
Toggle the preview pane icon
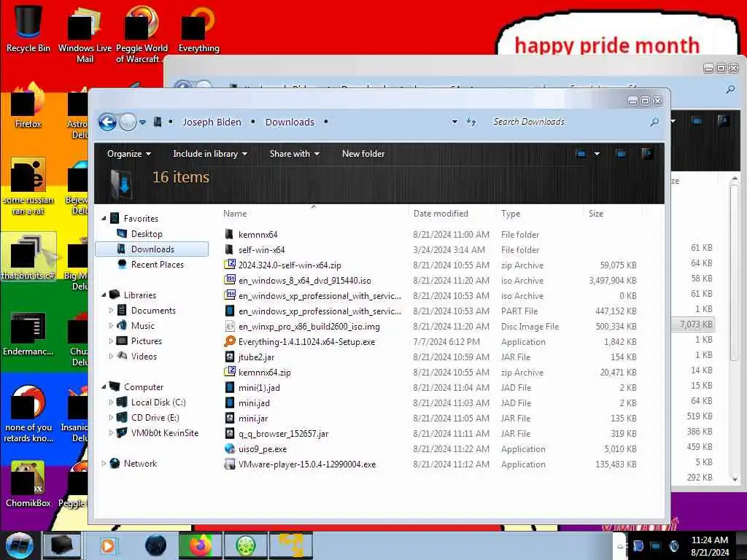coord(622,153)
